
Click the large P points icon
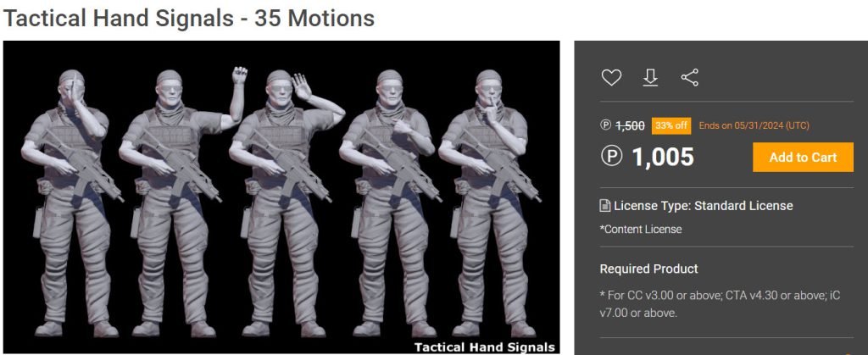(x=612, y=157)
